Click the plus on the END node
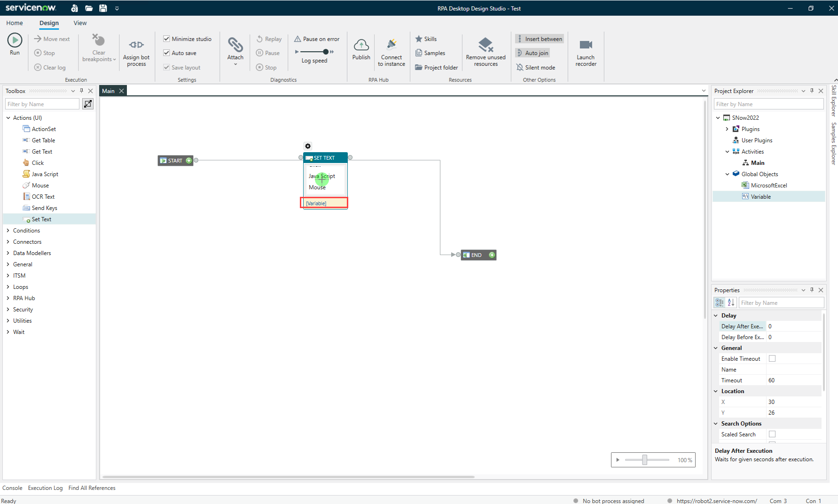Viewport: 838px width, 504px height. coord(492,255)
